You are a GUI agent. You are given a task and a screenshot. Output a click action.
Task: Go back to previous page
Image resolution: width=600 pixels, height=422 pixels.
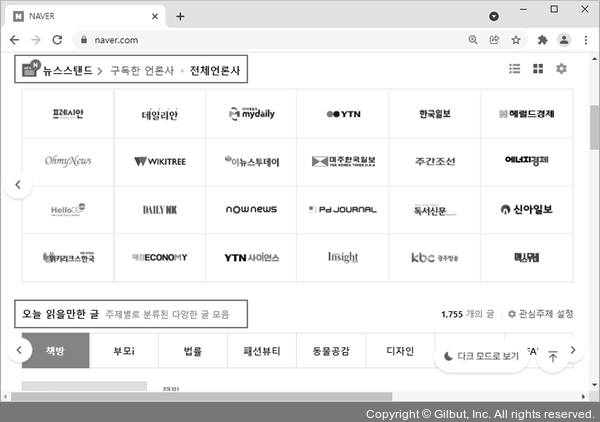15,40
